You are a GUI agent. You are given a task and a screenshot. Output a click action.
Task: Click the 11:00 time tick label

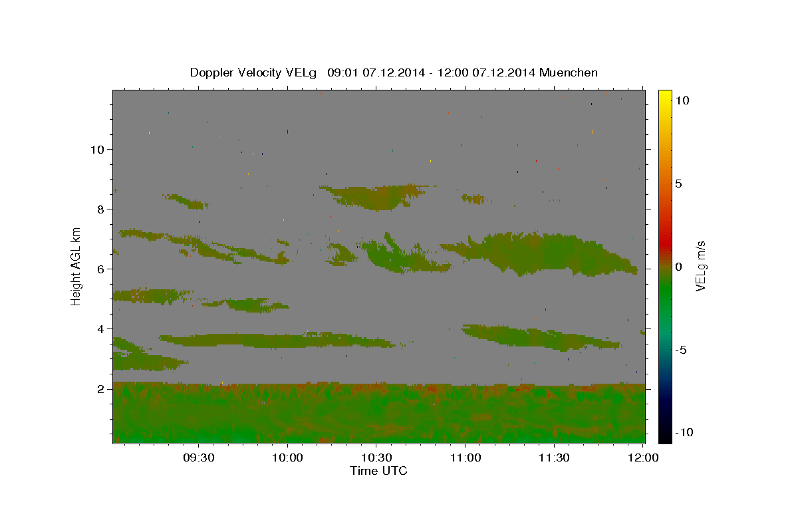[x=465, y=458]
